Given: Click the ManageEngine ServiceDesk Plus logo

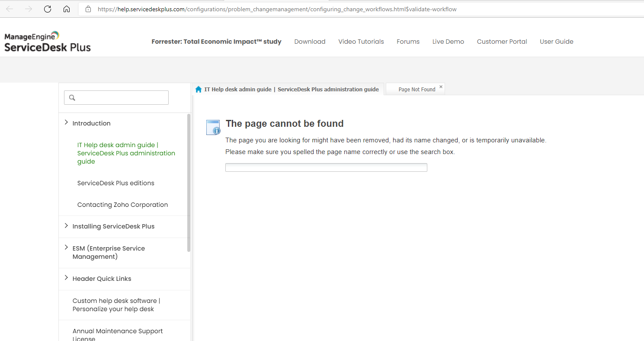Looking at the screenshot, I should tap(48, 42).
